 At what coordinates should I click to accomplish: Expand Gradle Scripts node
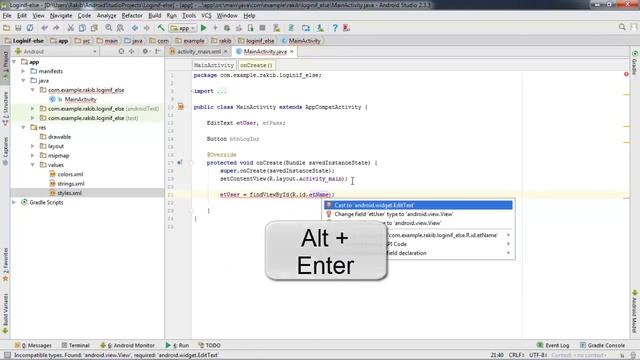click(x=14, y=202)
